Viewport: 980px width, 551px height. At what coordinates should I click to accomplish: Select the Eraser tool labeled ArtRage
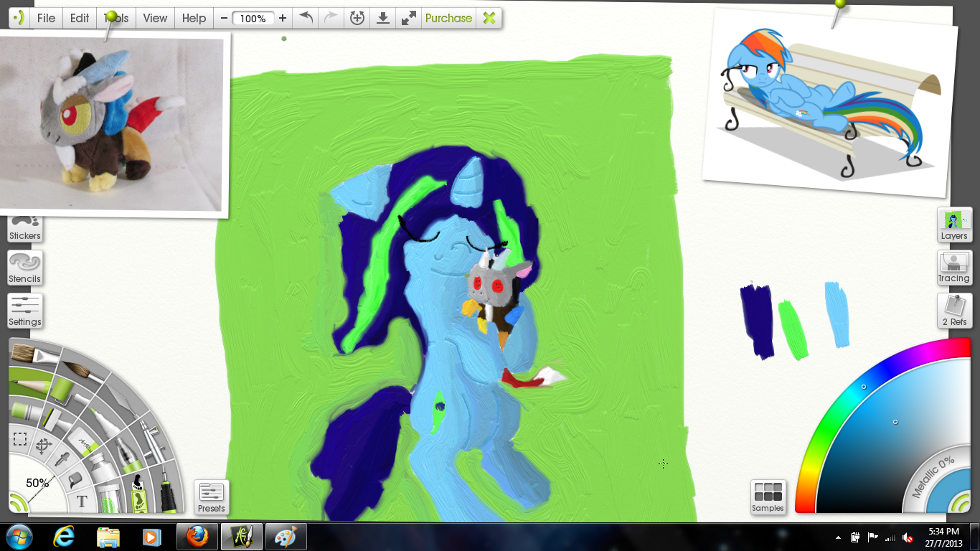pyautogui.click(x=84, y=443)
